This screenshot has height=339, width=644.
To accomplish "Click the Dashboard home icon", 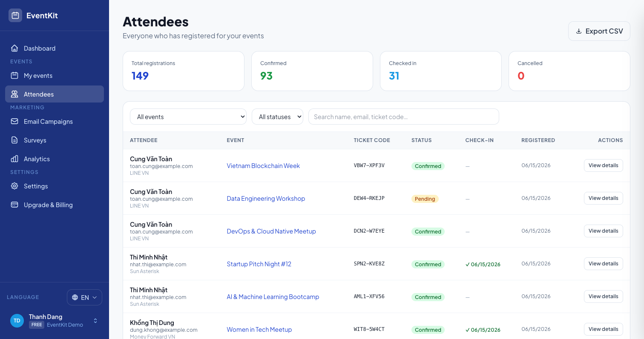I will [14, 48].
